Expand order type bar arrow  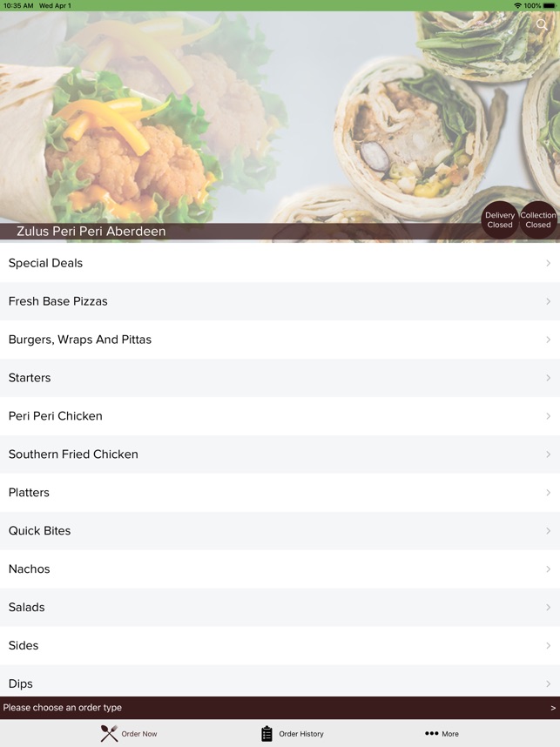(553, 708)
